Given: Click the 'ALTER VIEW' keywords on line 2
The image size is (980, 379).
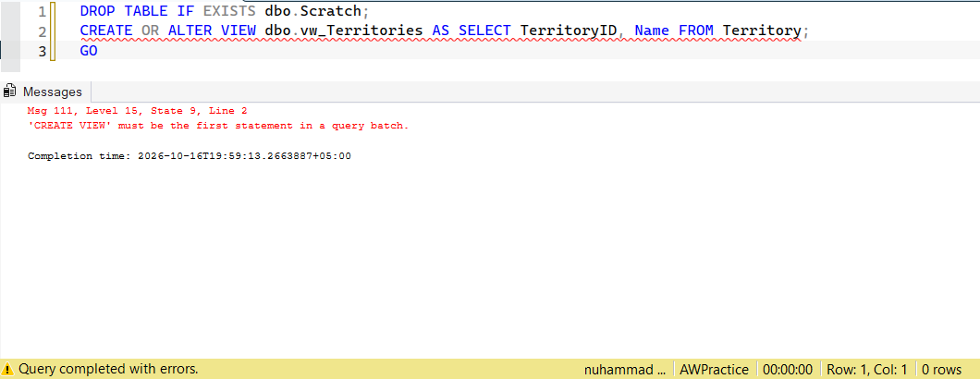Looking at the screenshot, I should (x=213, y=31).
